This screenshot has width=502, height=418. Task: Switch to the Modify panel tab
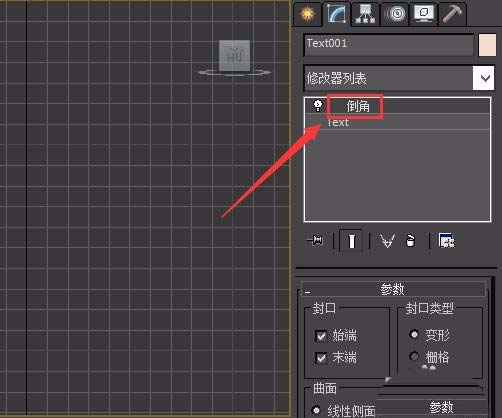[336, 14]
